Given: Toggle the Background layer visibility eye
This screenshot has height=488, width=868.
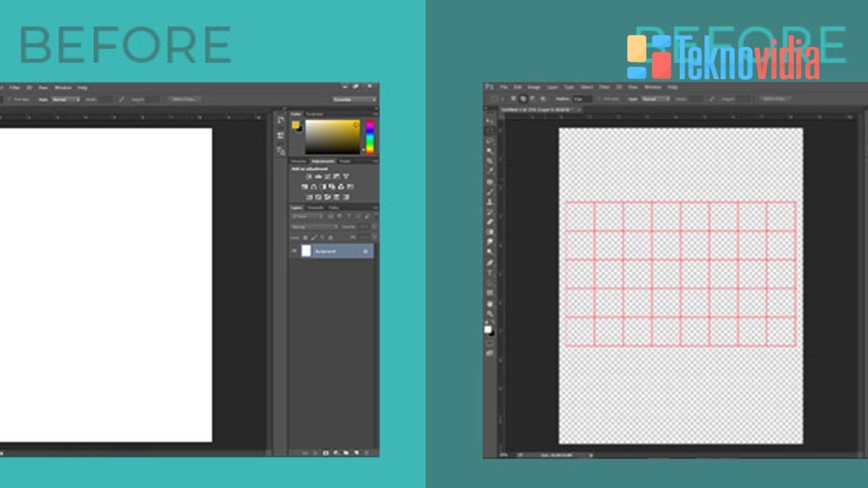Looking at the screenshot, I should click(x=294, y=250).
